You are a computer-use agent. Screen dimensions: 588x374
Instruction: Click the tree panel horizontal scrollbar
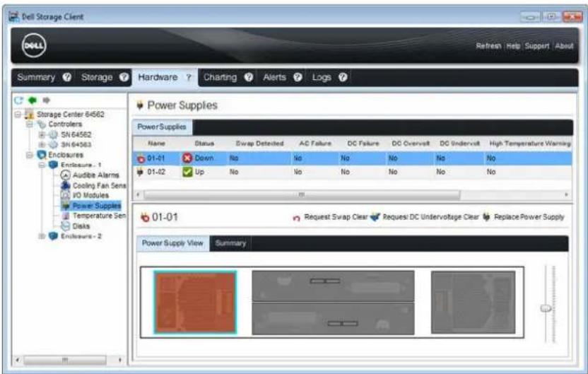pos(65,360)
